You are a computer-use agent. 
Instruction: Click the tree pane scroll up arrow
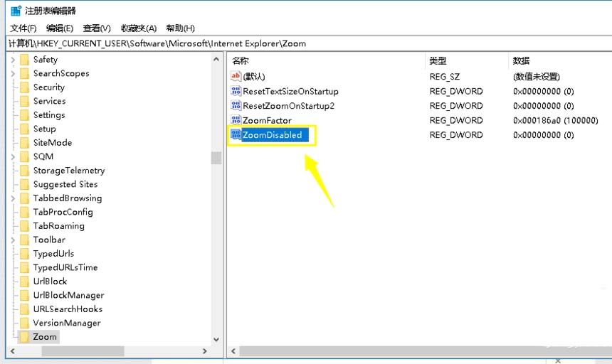click(x=216, y=60)
